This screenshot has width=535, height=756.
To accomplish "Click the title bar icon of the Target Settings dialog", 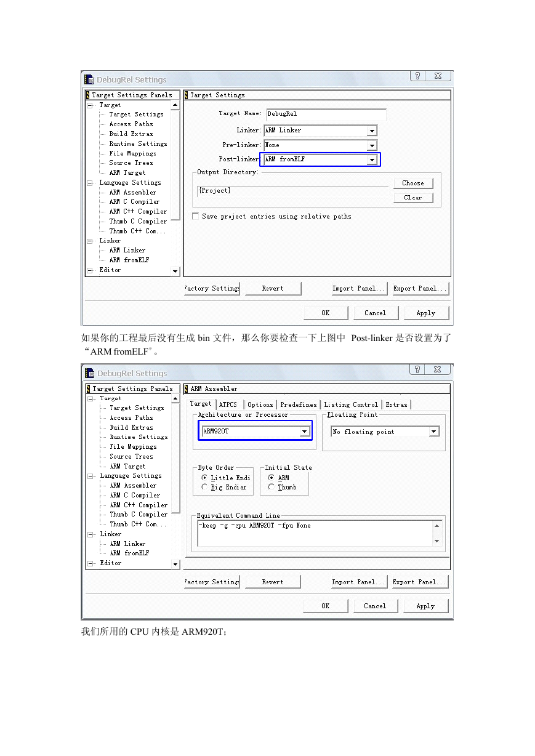I will coord(89,79).
